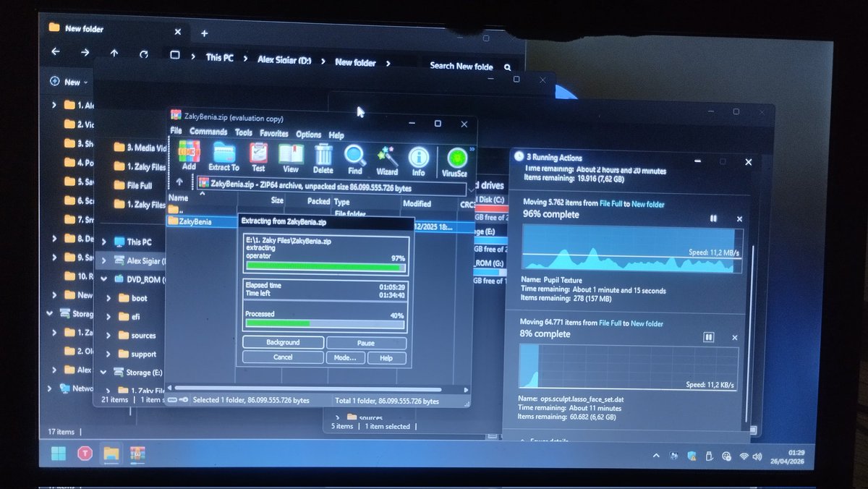Viewport: 868px width, 489px height.
Task: Open WinRAR Favorites menu
Action: click(x=274, y=133)
